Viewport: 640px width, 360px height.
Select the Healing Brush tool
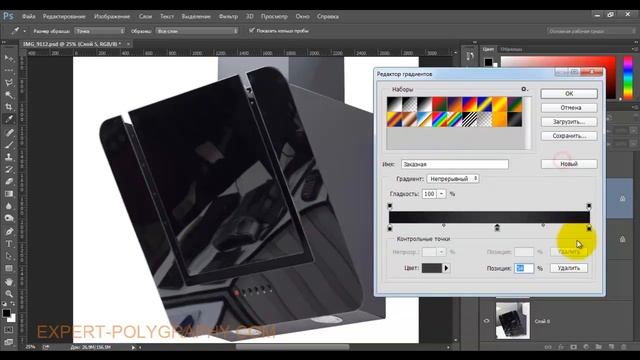(x=9, y=132)
